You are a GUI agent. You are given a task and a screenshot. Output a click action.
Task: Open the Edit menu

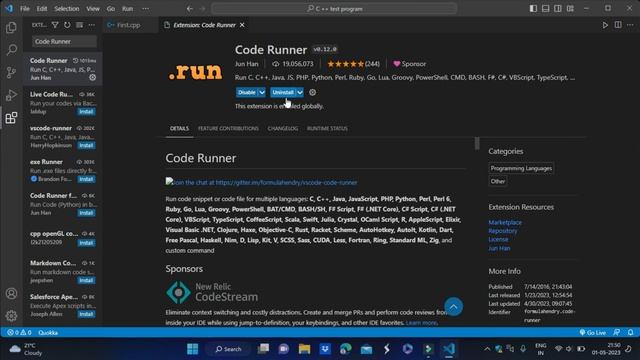coord(42,9)
